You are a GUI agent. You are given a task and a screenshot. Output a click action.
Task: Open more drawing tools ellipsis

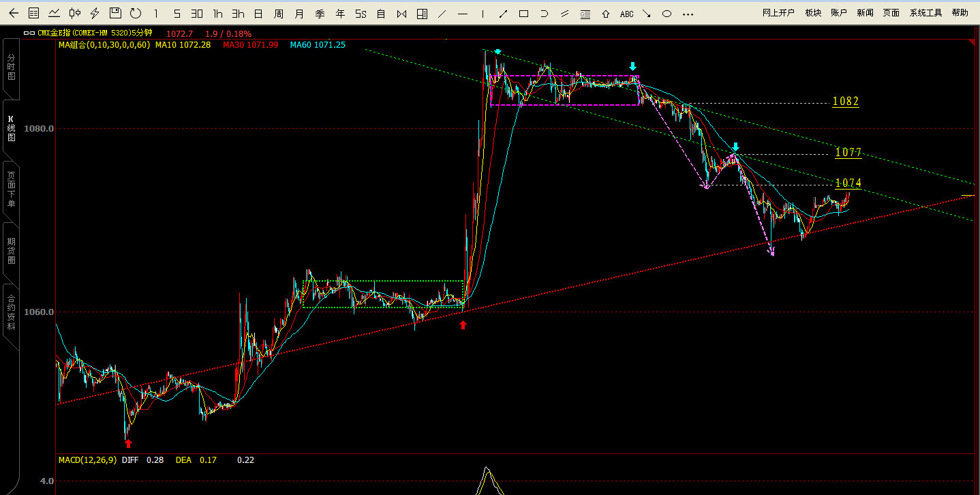[x=688, y=13]
